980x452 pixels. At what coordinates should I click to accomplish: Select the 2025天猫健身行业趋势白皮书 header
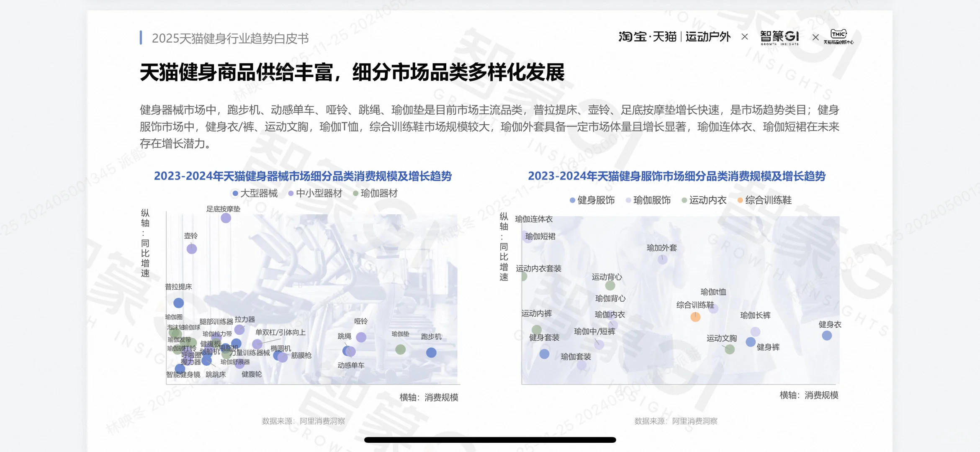pyautogui.click(x=230, y=38)
